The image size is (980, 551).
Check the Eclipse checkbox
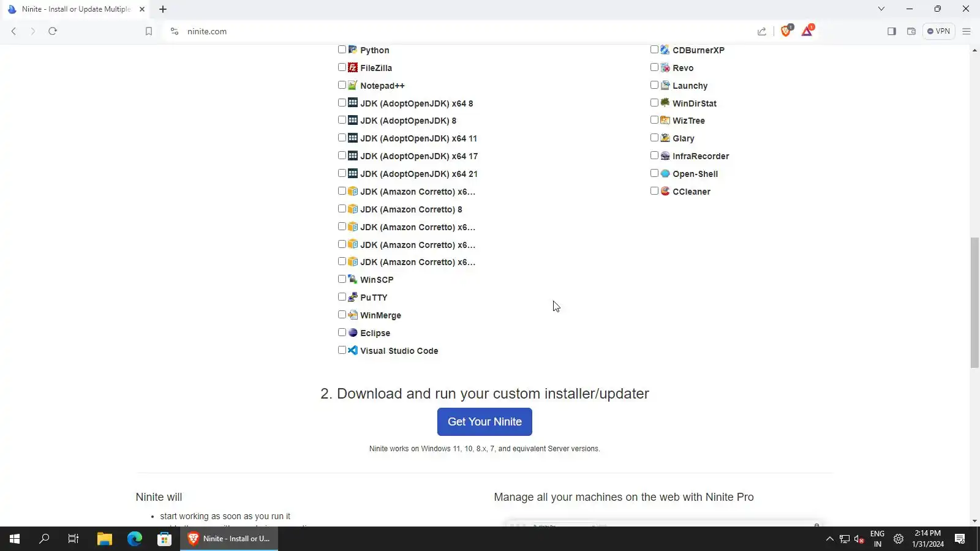[342, 332]
